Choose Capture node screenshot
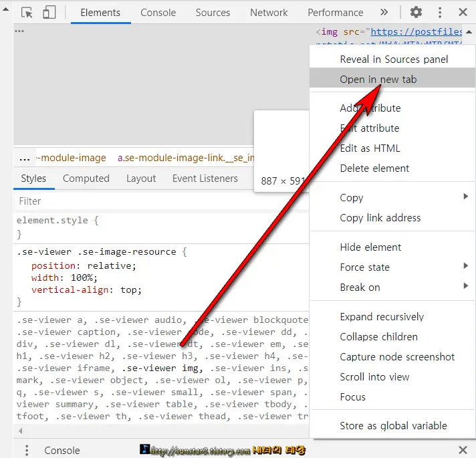Screen dimensions: 476x458 point(392,356)
